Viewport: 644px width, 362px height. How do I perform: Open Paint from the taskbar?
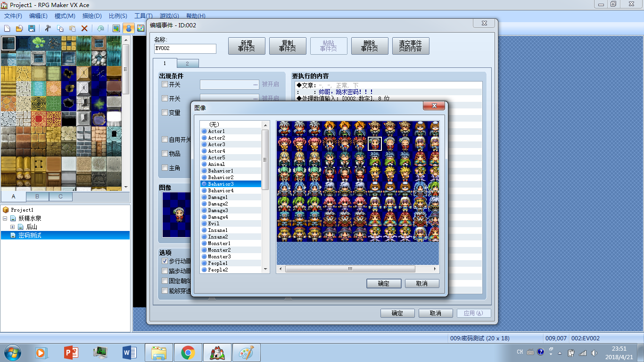tap(247, 352)
